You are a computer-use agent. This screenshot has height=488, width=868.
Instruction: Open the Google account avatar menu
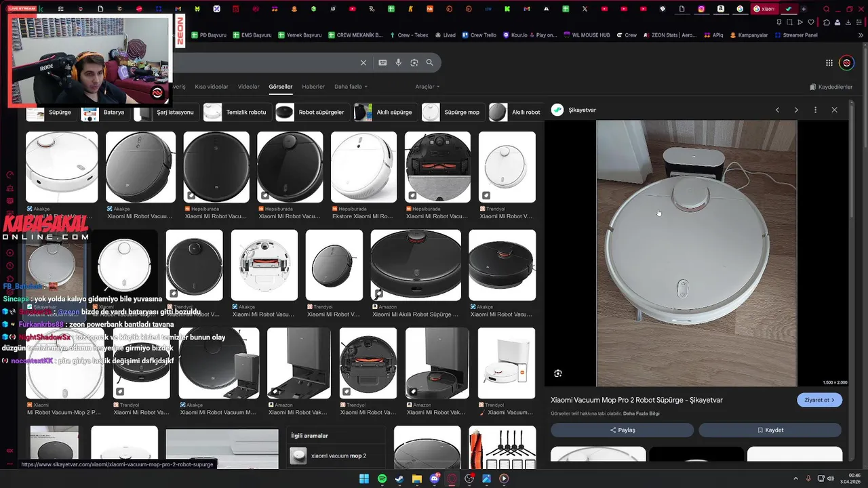[x=846, y=63]
